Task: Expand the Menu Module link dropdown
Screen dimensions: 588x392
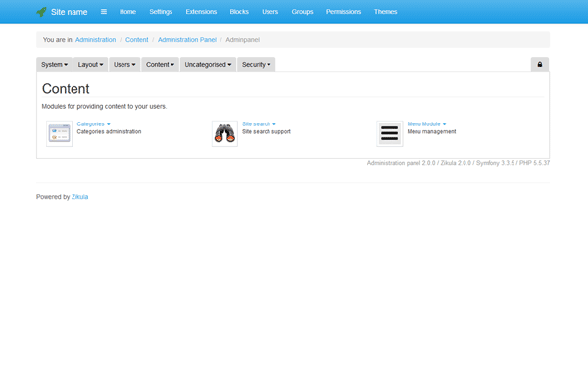Action: pos(444,124)
